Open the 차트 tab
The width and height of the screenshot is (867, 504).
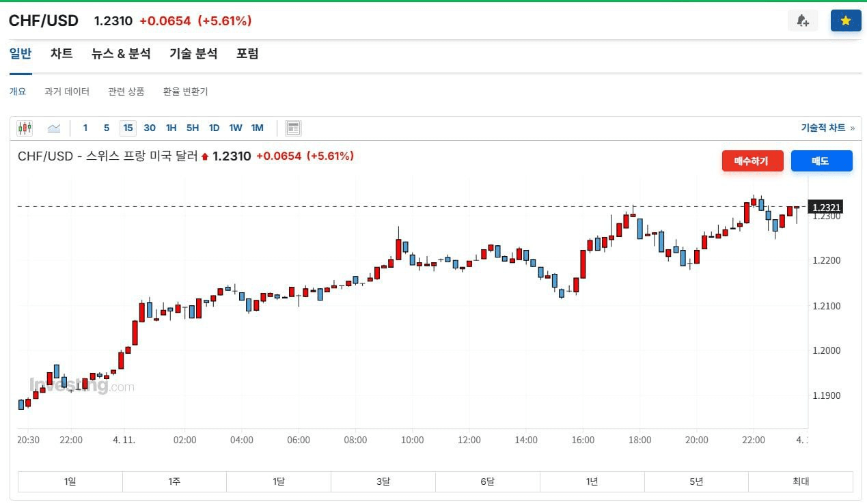pos(61,53)
